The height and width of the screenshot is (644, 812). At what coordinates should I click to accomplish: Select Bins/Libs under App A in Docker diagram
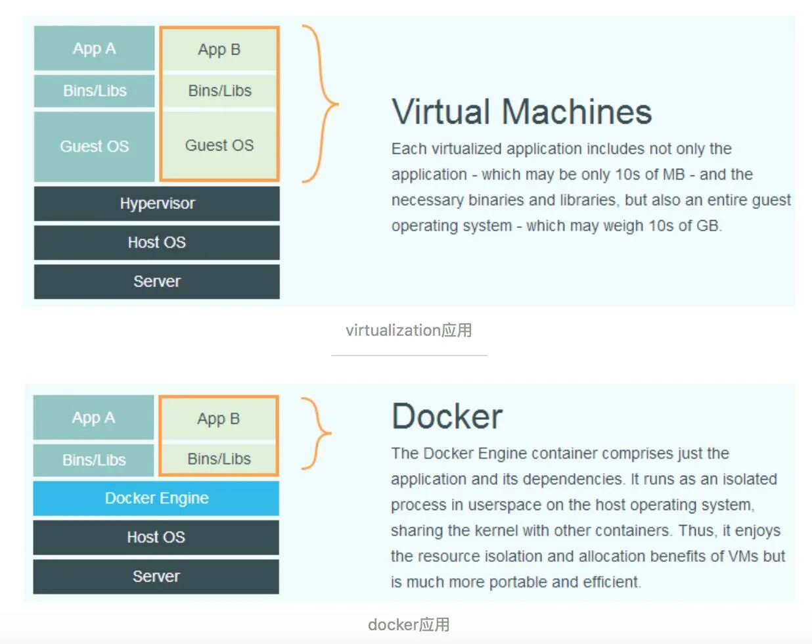[93, 460]
